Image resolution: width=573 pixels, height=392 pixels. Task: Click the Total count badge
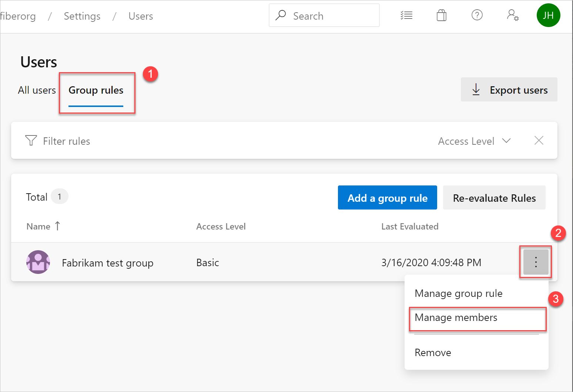(59, 197)
